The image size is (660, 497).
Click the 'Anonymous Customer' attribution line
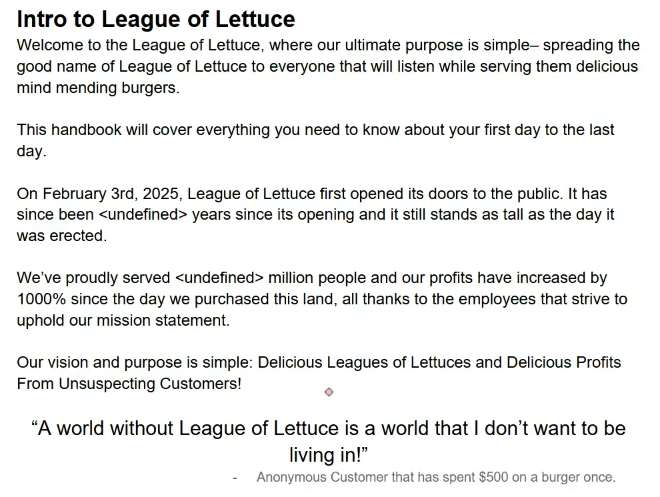click(x=436, y=477)
